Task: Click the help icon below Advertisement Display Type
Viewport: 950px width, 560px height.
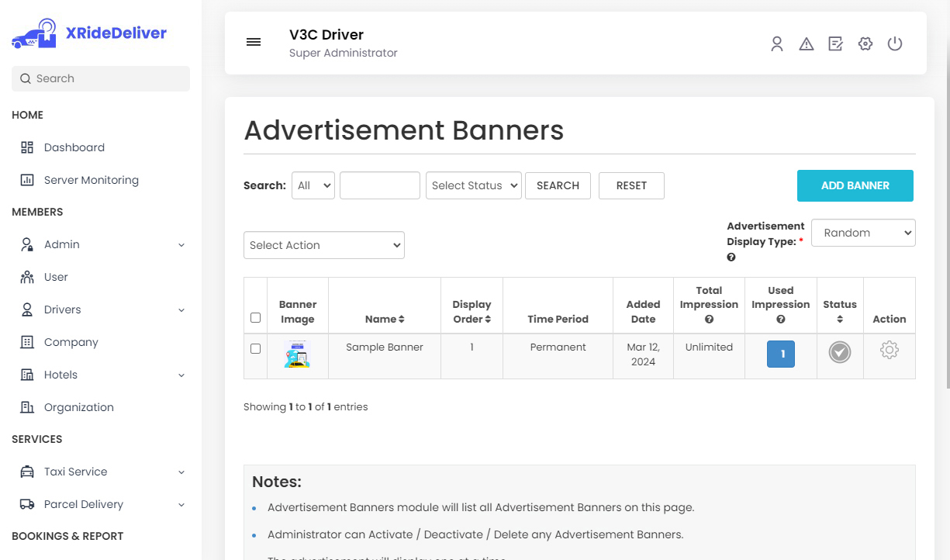Action: point(731,257)
